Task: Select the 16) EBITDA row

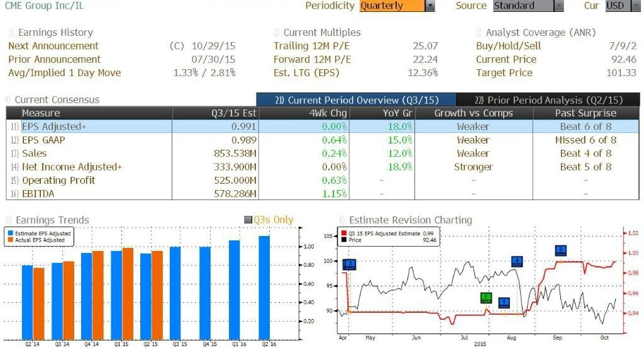Action: [323, 194]
